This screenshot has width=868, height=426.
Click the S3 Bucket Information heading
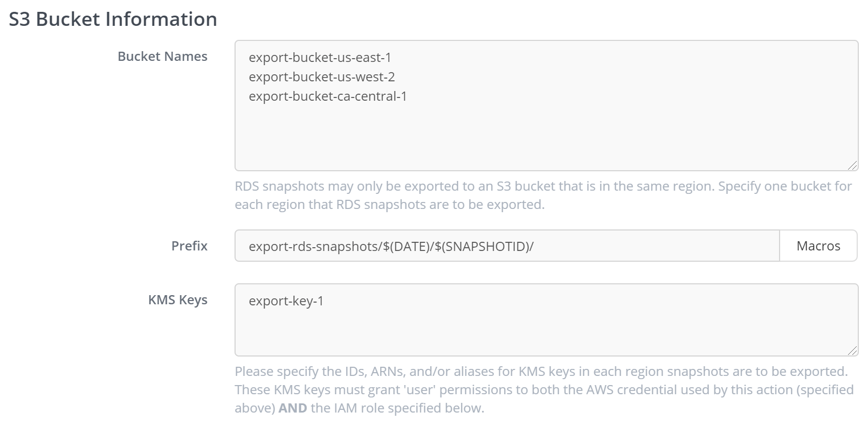113,19
